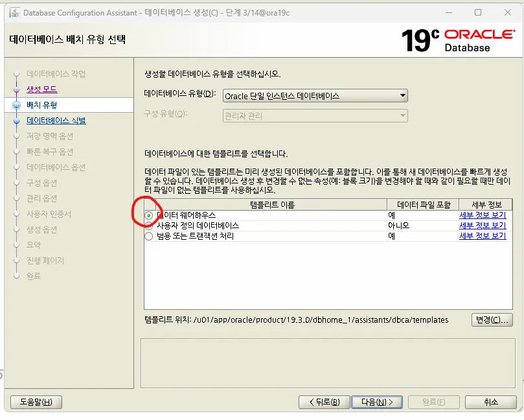Select the 범용 또는 트랜잭션 처리 radio button
The width and height of the screenshot is (524, 420).
pos(149,237)
